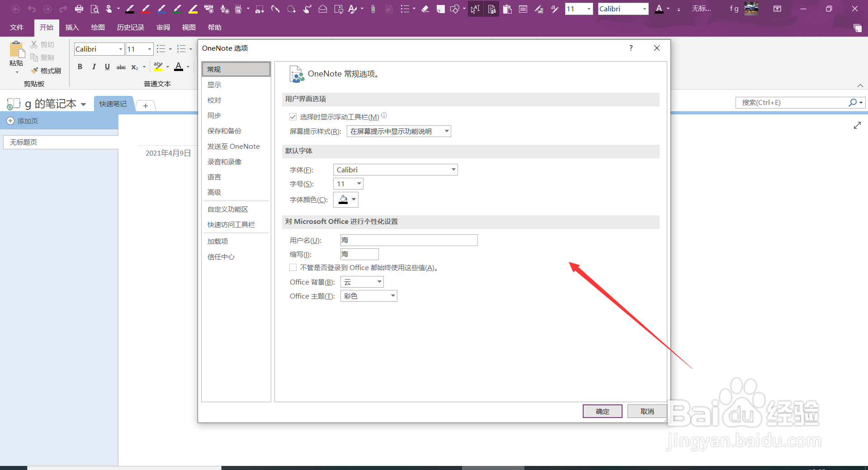Click the Print icon in quick access toolbar
868x470 pixels.
point(79,9)
